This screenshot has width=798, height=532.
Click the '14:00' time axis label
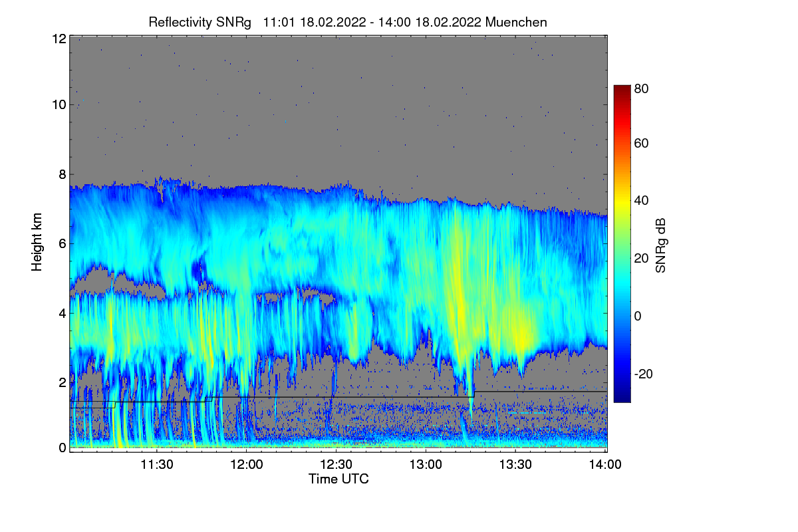[606, 464]
